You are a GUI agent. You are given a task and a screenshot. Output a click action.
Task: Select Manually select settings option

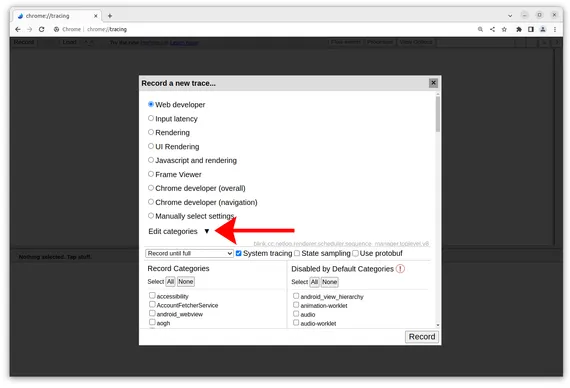coord(151,216)
